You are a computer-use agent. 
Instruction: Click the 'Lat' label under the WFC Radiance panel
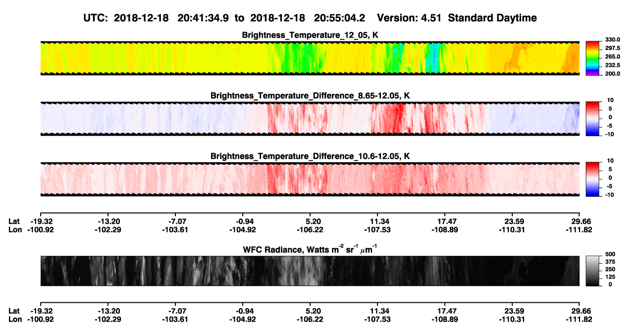pos(14,311)
